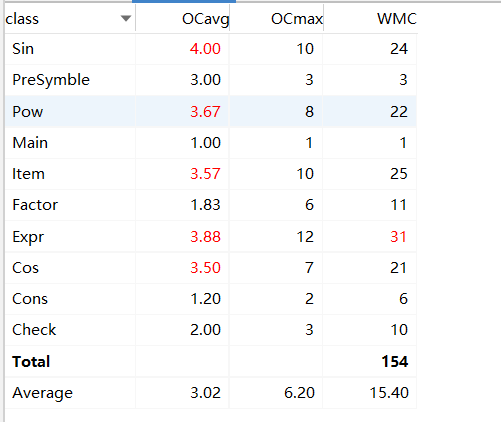Click Cos's OCmax value 7
The width and height of the screenshot is (501, 422).
pos(309,268)
